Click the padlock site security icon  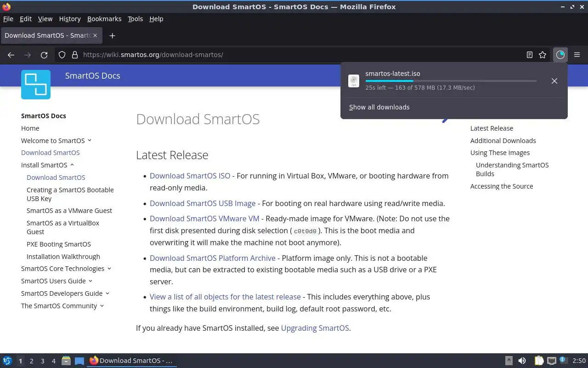pos(74,55)
